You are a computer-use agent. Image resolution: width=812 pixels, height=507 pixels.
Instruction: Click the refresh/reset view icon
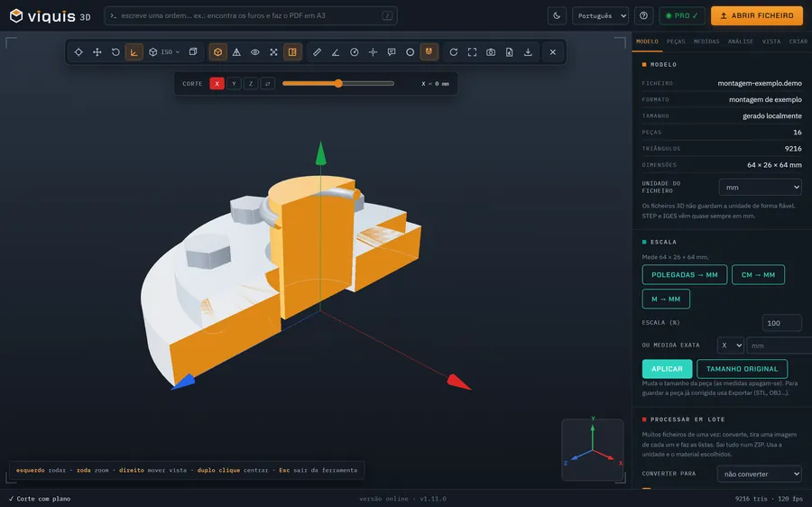pos(454,52)
